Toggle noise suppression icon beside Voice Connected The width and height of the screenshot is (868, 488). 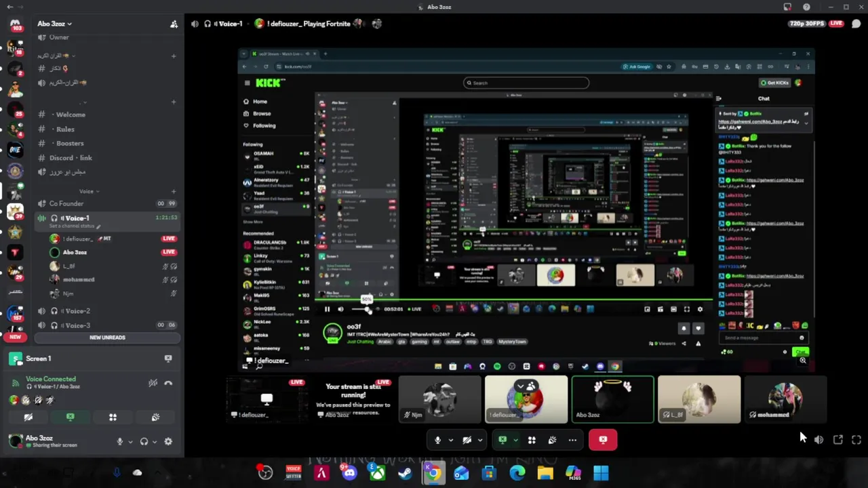click(x=153, y=383)
